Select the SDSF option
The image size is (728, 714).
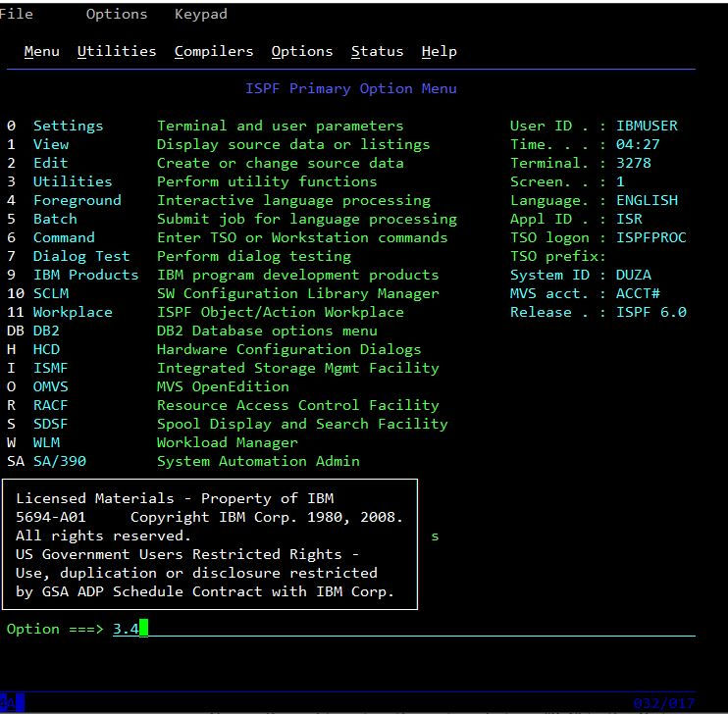(51, 424)
